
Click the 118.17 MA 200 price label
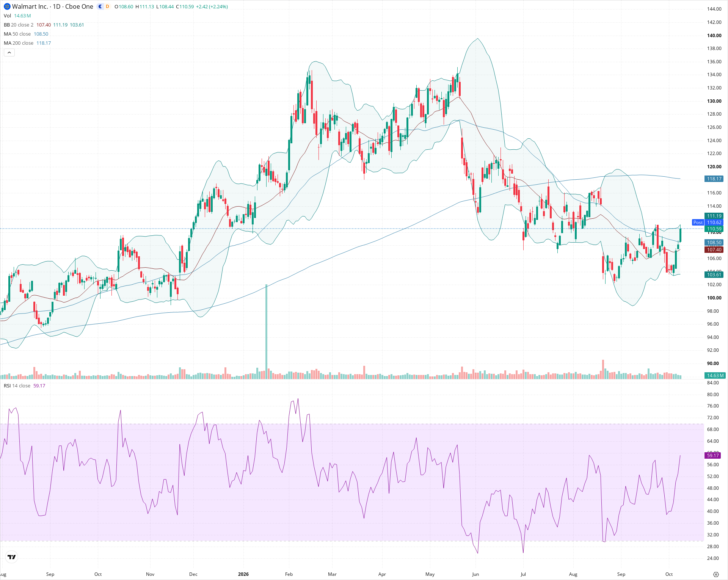[714, 179]
